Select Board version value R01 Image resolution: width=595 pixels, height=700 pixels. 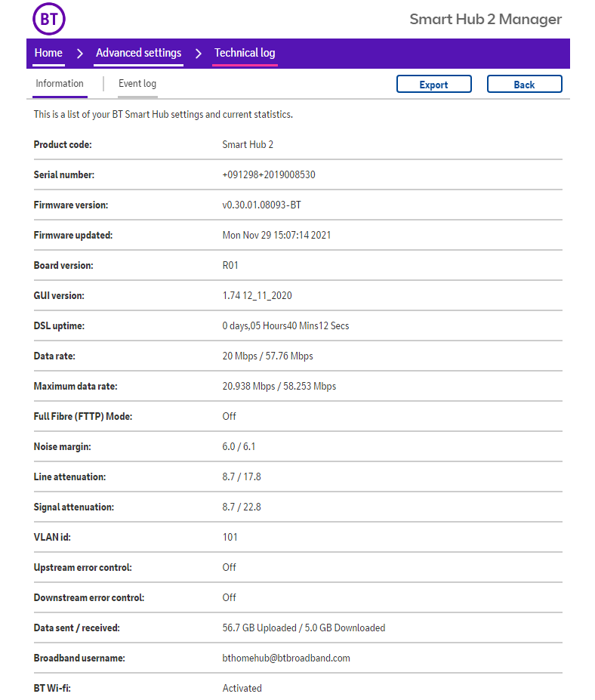coord(230,265)
